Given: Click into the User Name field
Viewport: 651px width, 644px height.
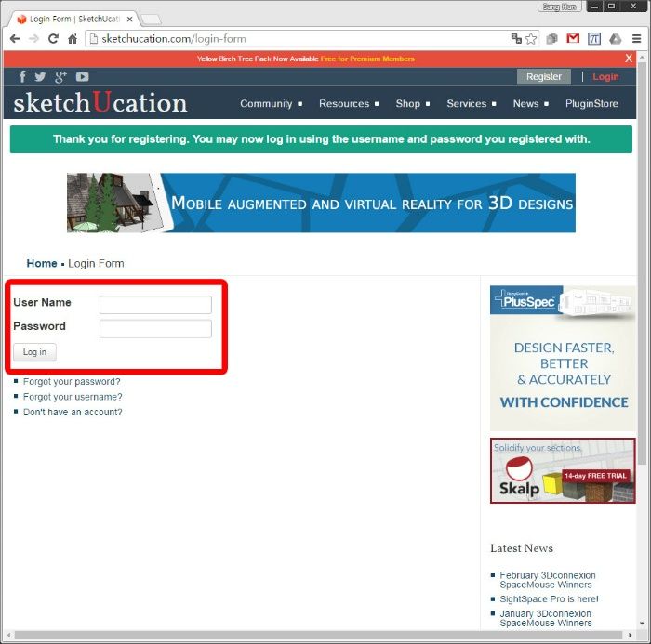Looking at the screenshot, I should [x=155, y=305].
